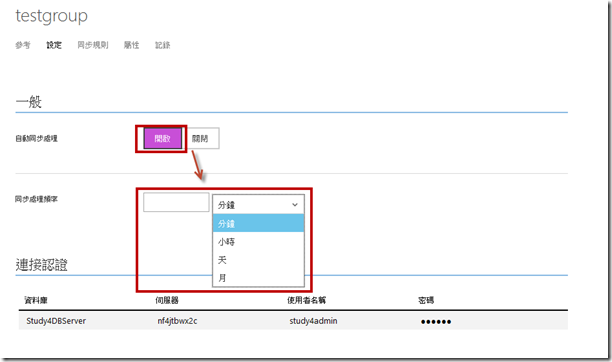Open the 參考 tab

click(23, 45)
